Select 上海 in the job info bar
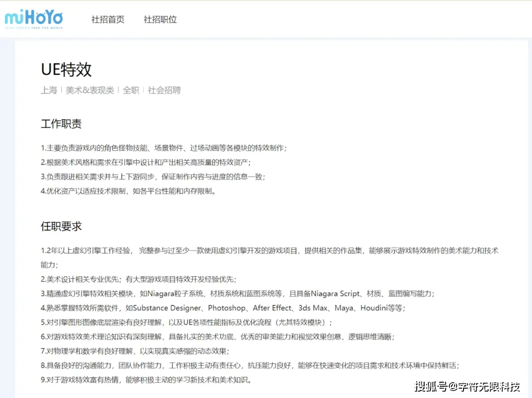The height and width of the screenshot is (398, 532). (x=49, y=91)
